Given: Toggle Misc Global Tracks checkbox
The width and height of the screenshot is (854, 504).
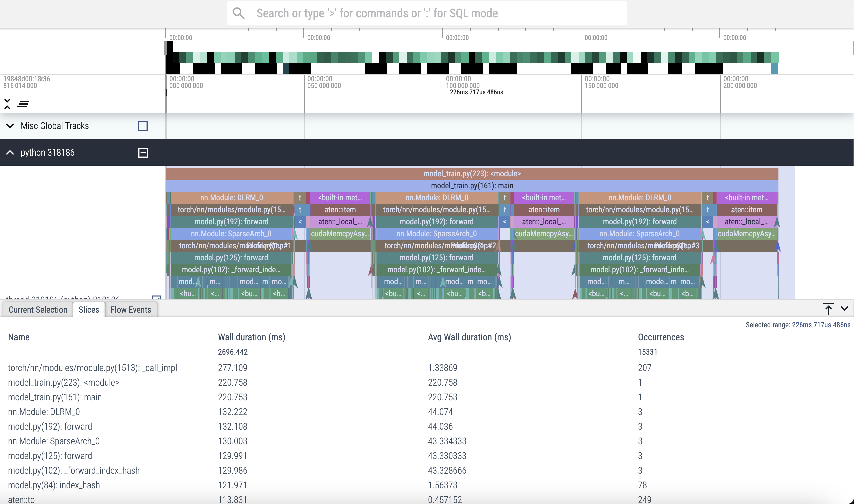Looking at the screenshot, I should pyautogui.click(x=143, y=126).
